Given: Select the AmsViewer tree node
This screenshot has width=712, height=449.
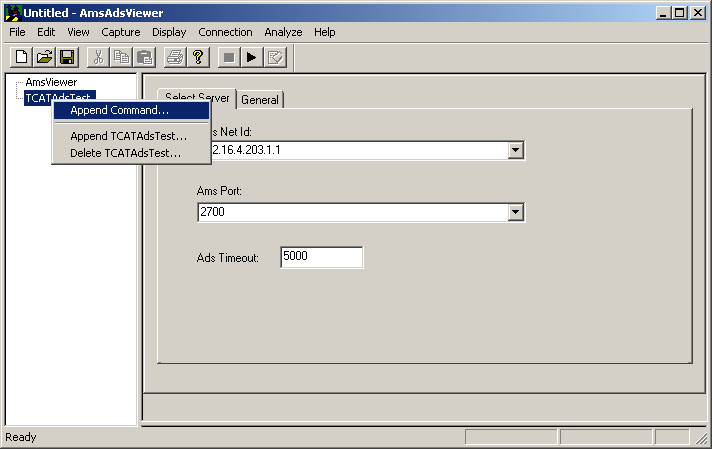Looking at the screenshot, I should [x=51, y=82].
